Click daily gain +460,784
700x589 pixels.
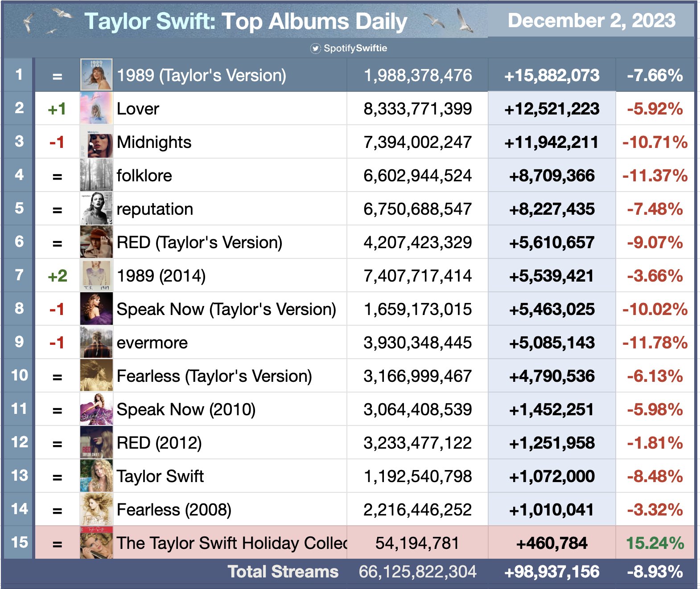(x=552, y=544)
